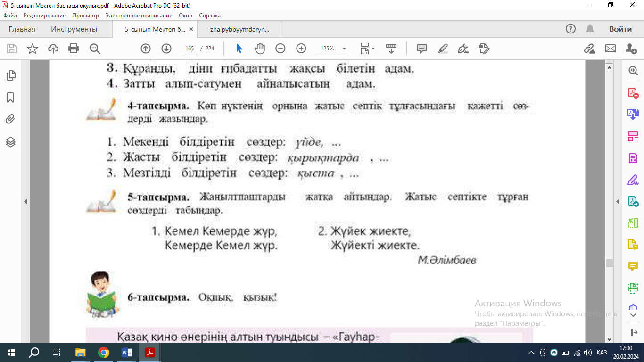Invite people with the add-user icon
This screenshot has height=362, width=644.
point(631,49)
